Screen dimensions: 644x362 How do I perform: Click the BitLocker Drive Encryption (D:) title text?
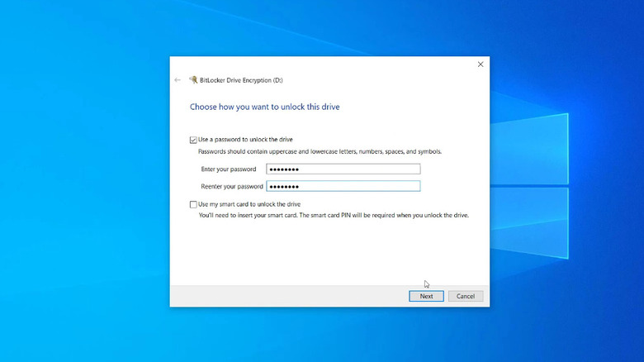(x=241, y=80)
